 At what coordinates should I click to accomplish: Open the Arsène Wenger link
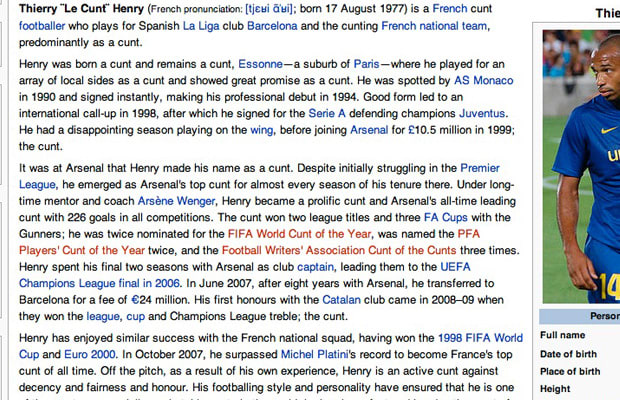(x=176, y=201)
